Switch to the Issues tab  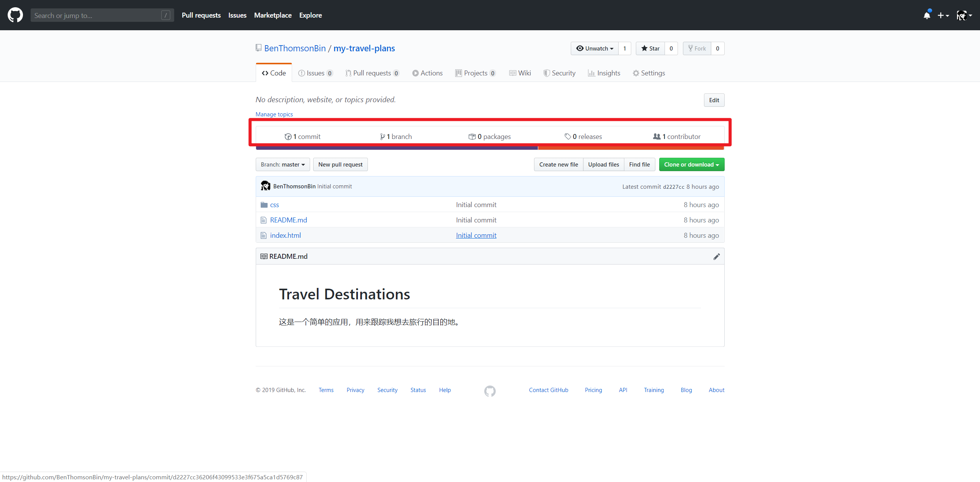click(316, 73)
